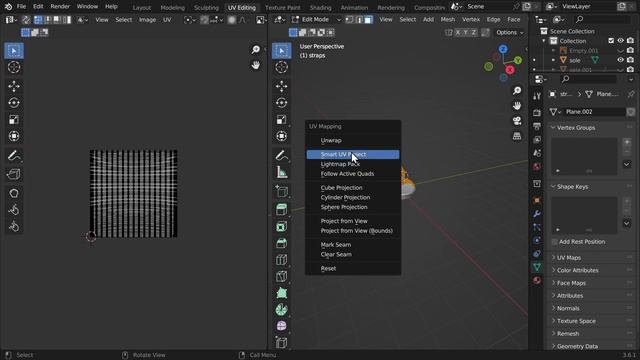Image resolution: width=640 pixels, height=360 pixels.
Task: Toggle pin icon in properties breadcrumb
Action: coord(631,94)
